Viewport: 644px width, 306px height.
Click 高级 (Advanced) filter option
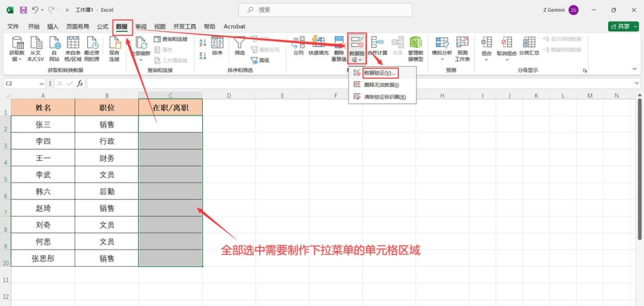pos(260,60)
